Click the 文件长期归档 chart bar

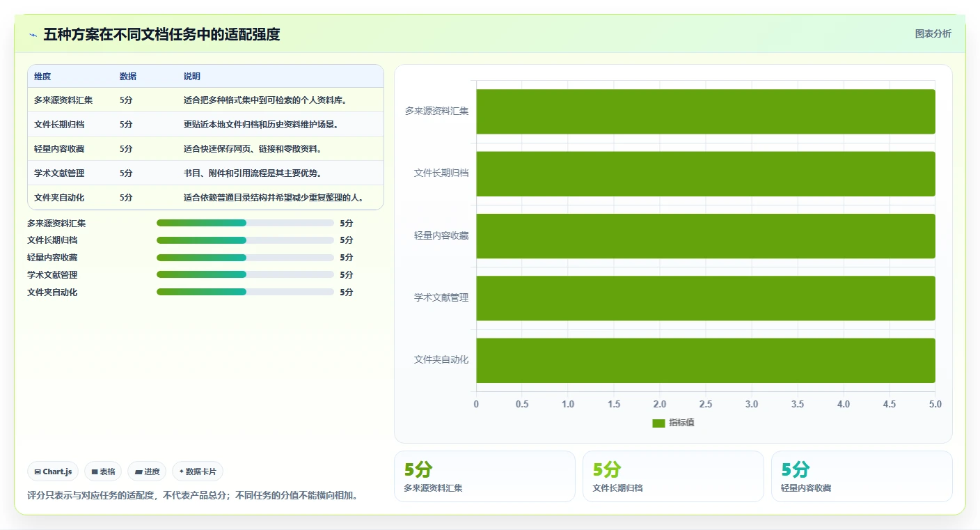pos(706,174)
